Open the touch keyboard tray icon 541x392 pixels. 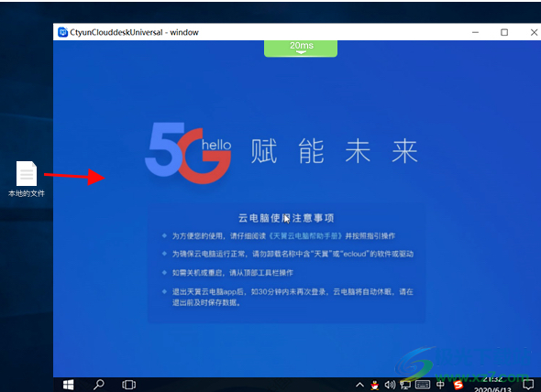[423, 385]
